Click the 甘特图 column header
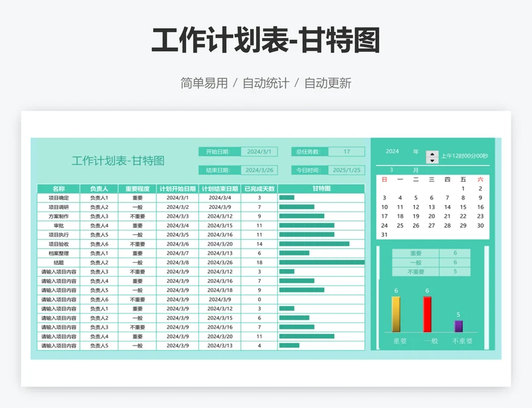 pyautogui.click(x=321, y=188)
